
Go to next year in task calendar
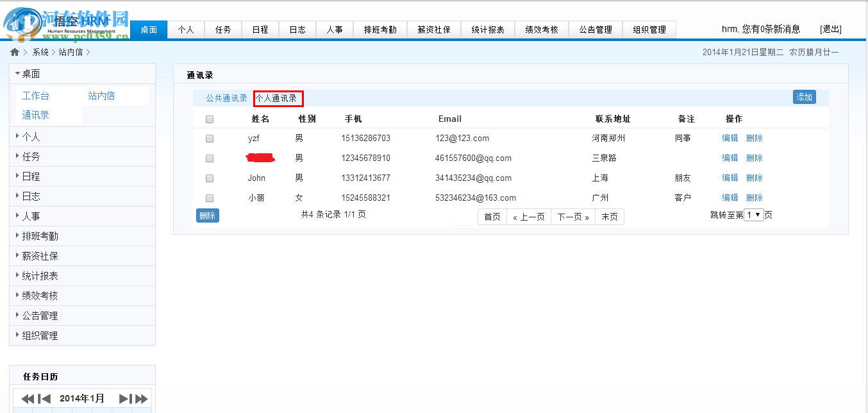coord(140,398)
